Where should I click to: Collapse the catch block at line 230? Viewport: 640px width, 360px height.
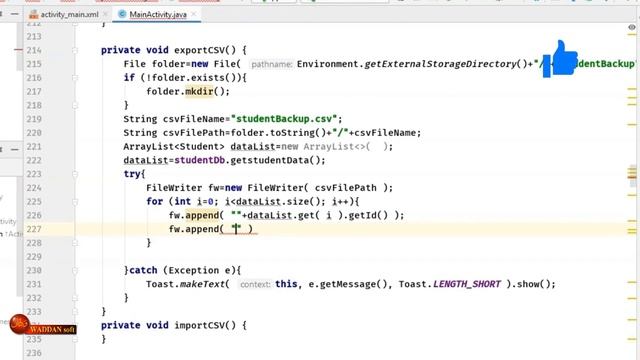[75, 271]
